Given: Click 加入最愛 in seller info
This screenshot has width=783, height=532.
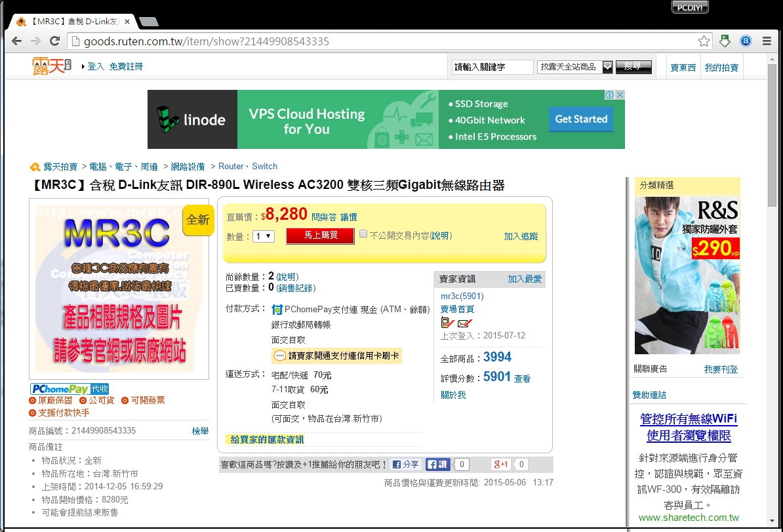Looking at the screenshot, I should coord(525,279).
